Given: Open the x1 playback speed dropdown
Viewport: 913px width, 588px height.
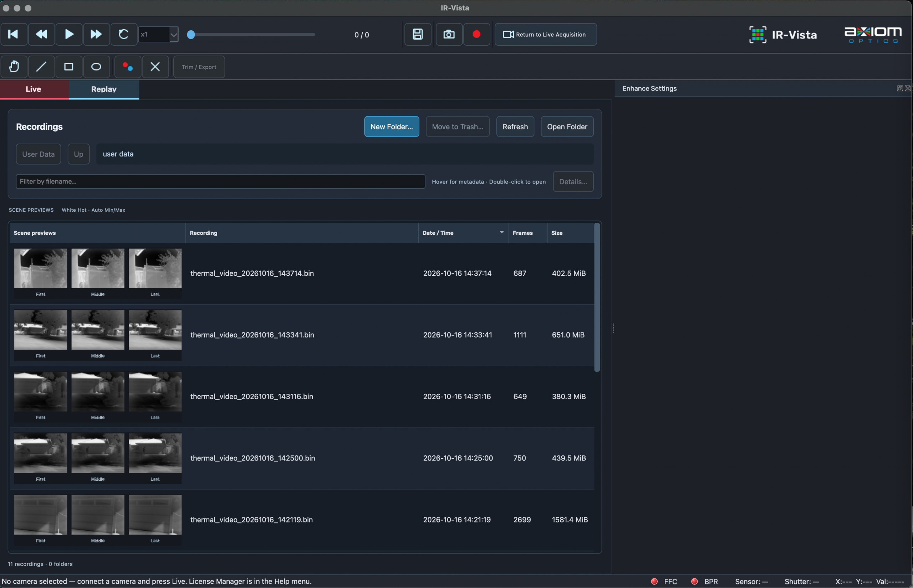Looking at the screenshot, I should 158,34.
